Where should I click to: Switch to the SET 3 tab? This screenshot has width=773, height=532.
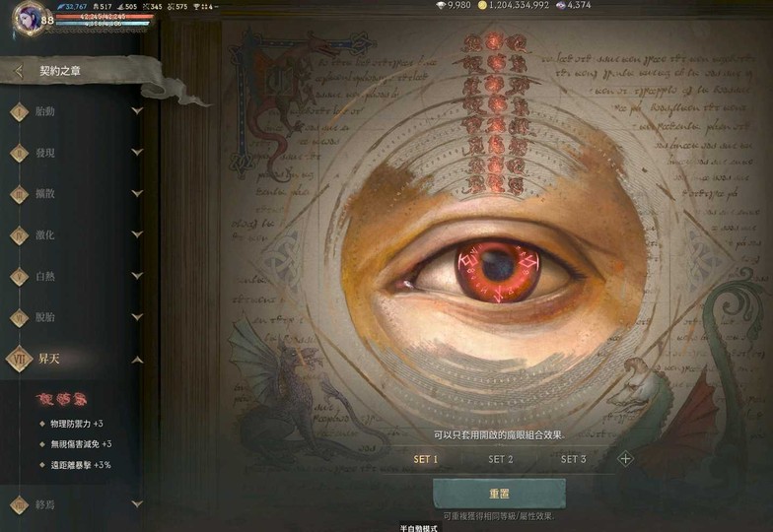pos(574,459)
